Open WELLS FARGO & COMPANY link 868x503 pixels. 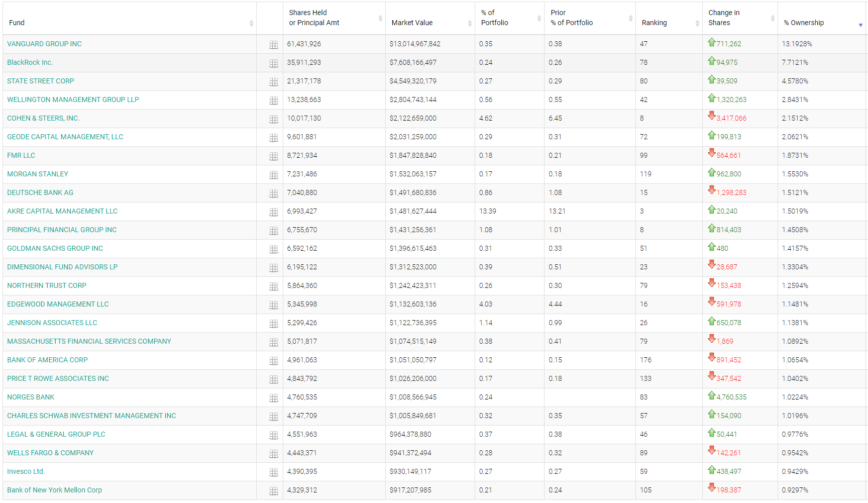coord(50,453)
